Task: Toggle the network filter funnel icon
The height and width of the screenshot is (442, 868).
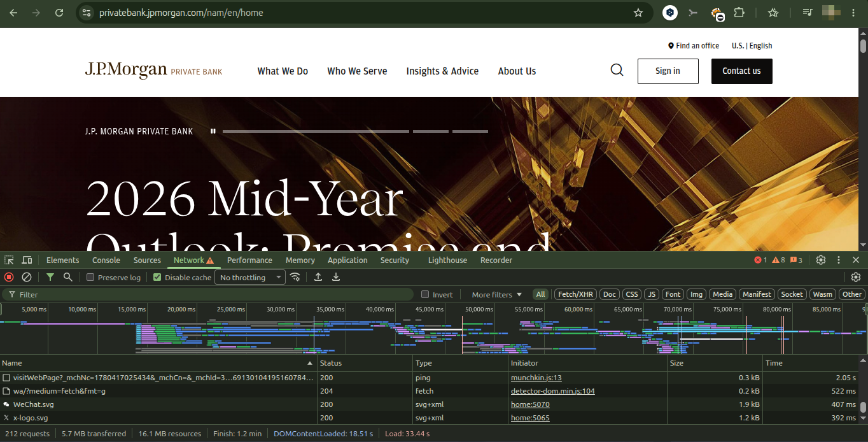Action: (50, 277)
